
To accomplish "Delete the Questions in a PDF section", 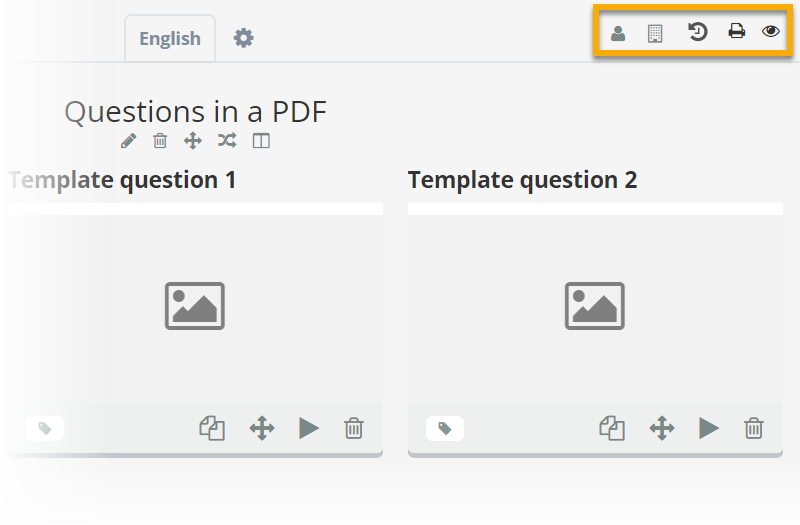I will click(x=160, y=140).
